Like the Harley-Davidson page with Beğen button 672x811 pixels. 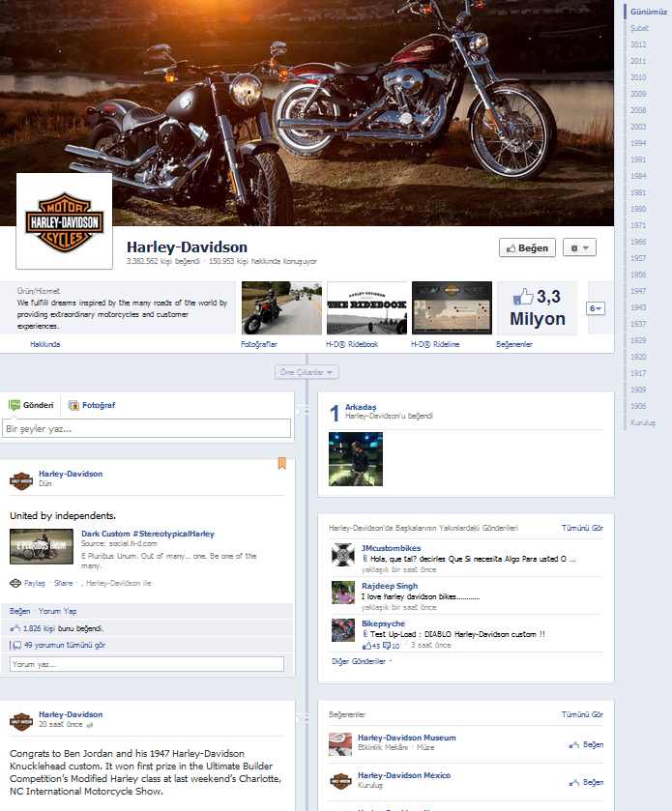point(527,247)
